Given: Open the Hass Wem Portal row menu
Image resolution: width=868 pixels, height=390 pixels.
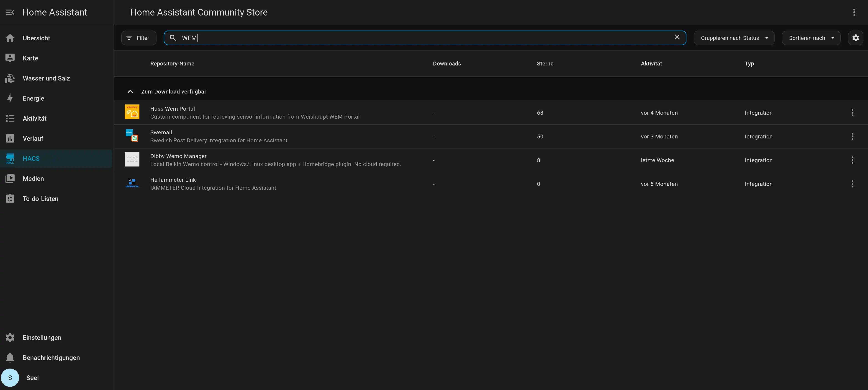Looking at the screenshot, I should [853, 113].
